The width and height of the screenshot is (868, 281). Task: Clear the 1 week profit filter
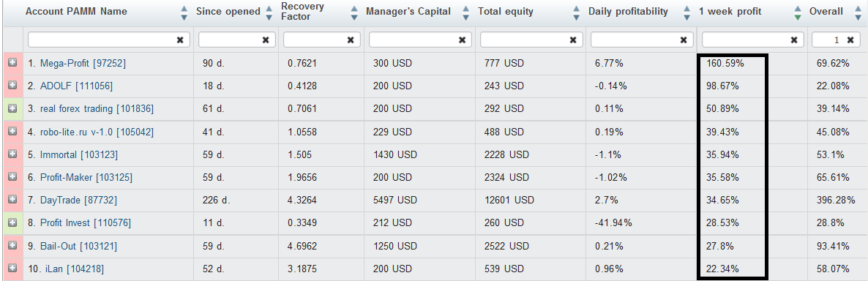[x=794, y=40]
